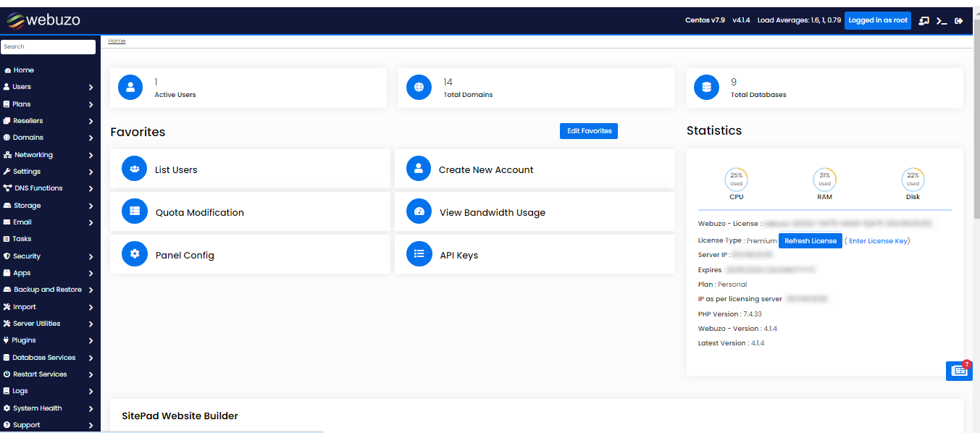Click the Refresh License button

(x=810, y=240)
